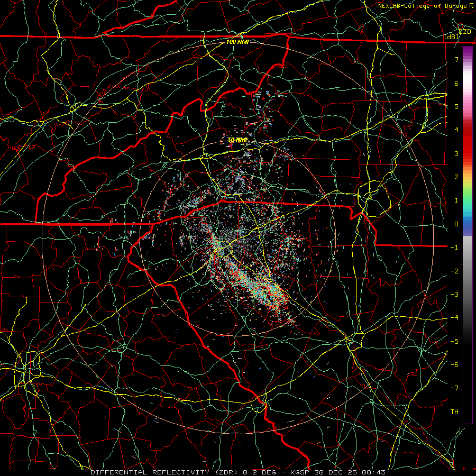Click the "50 NMI" range ring label
This screenshot has width=476, height=476.
pyautogui.click(x=237, y=140)
